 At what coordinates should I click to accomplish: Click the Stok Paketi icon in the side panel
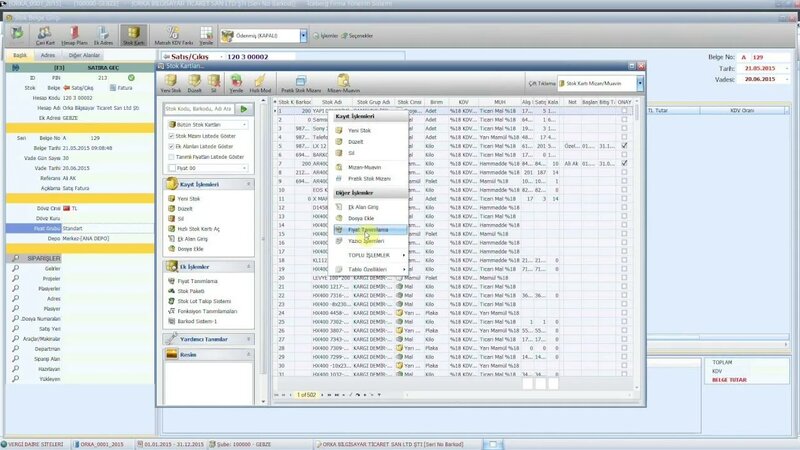click(x=171, y=291)
